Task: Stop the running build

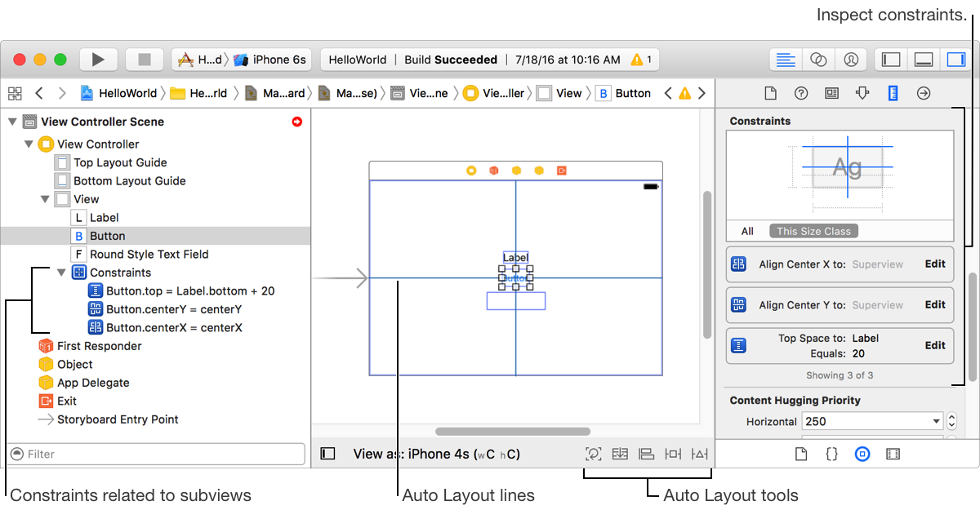Action: pyautogui.click(x=145, y=60)
